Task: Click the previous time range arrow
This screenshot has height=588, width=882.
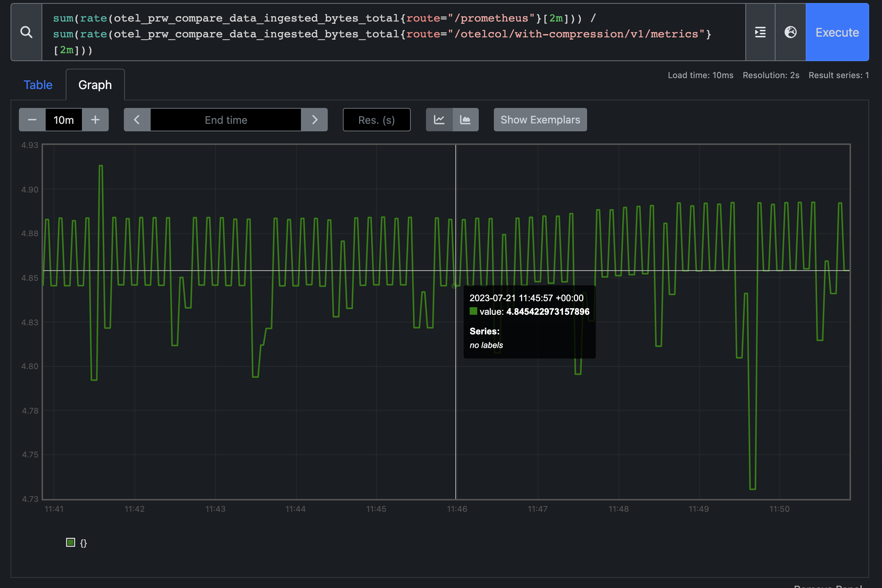Action: pos(137,119)
